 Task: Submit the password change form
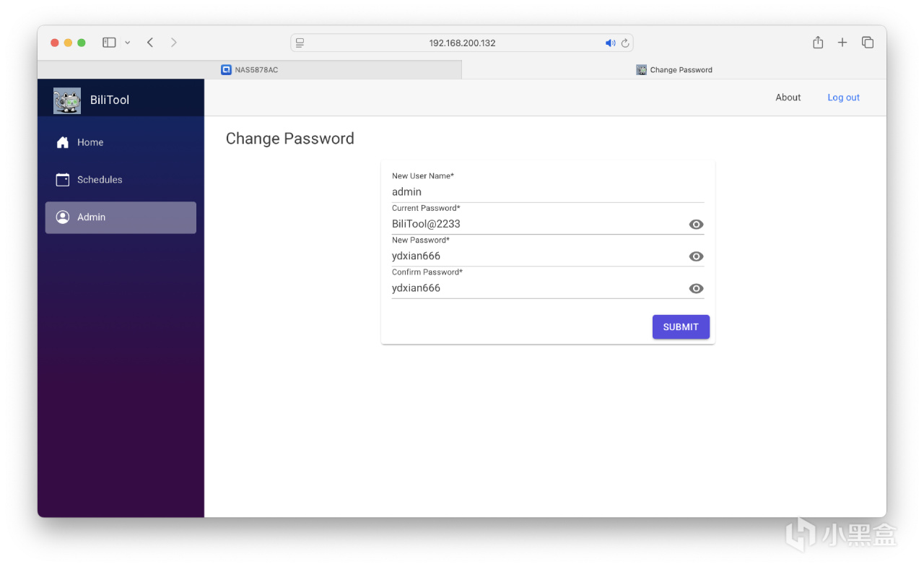(681, 327)
